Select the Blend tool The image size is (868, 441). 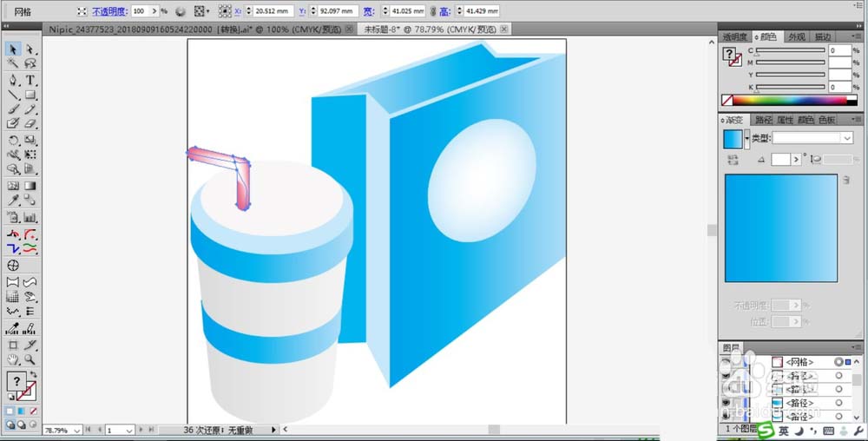coord(30,201)
